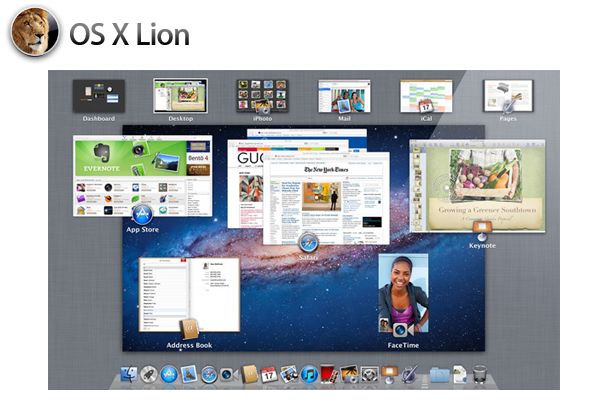Open iPhoto palm tree icon in the Dock

349,374
